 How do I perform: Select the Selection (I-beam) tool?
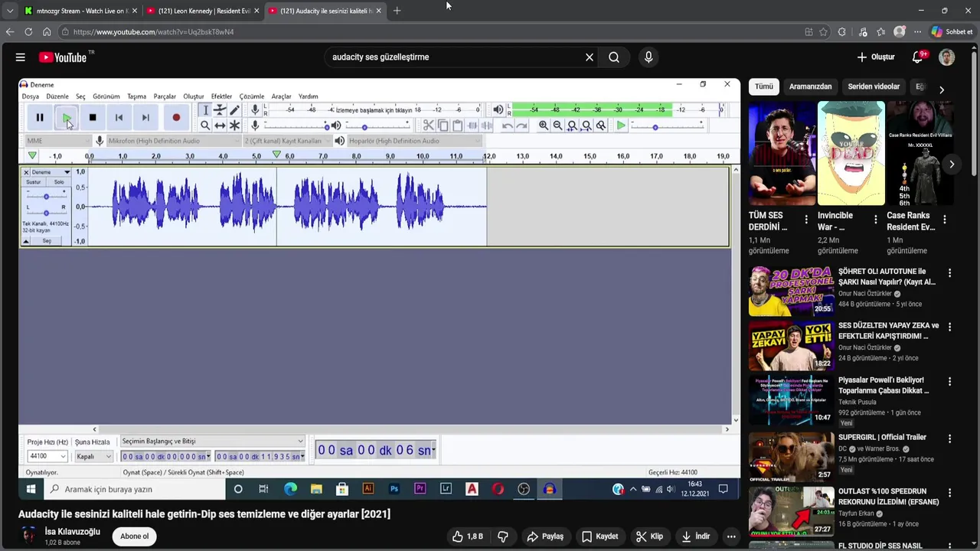[205, 110]
